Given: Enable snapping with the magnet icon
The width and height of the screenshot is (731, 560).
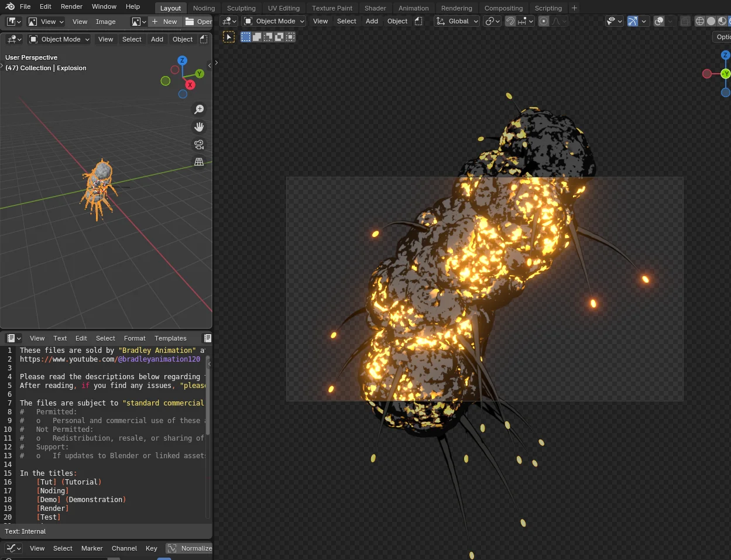Looking at the screenshot, I should (510, 21).
